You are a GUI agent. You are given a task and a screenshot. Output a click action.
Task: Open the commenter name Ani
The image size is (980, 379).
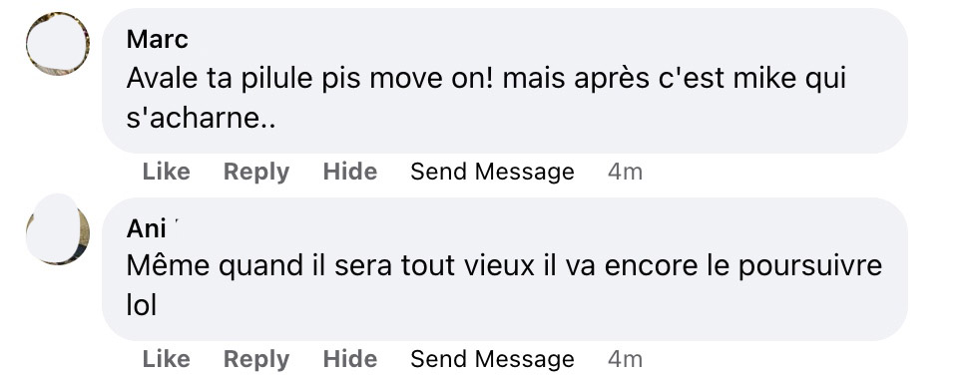(147, 228)
